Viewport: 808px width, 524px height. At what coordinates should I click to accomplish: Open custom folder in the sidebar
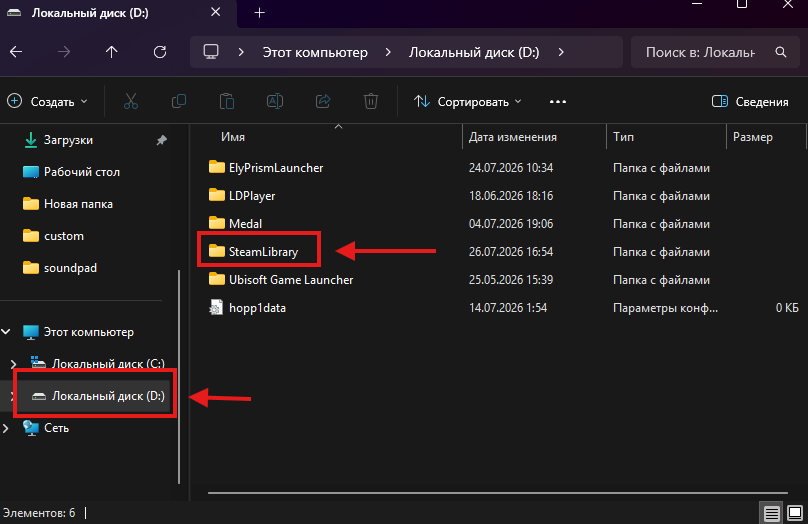point(64,236)
